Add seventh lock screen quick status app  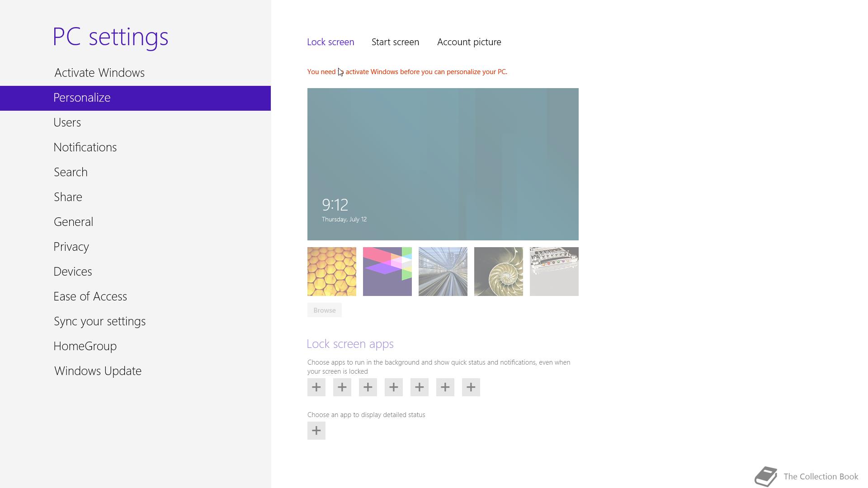[x=471, y=387]
